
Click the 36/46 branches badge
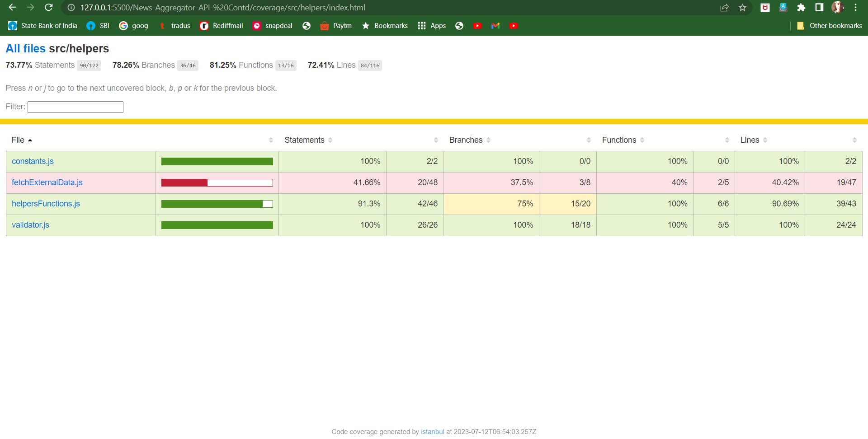click(x=188, y=65)
